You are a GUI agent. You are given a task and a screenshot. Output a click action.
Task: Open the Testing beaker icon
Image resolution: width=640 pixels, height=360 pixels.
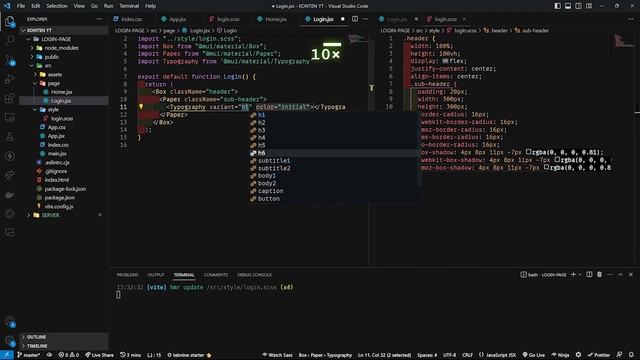click(x=10, y=137)
